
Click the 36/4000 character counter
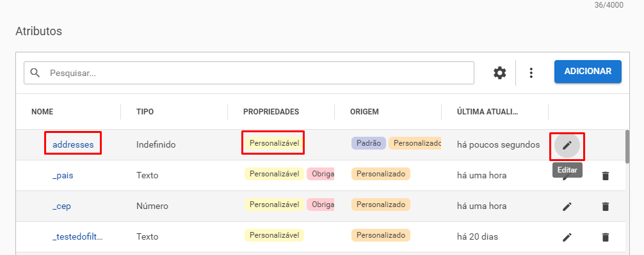pyautogui.click(x=609, y=5)
